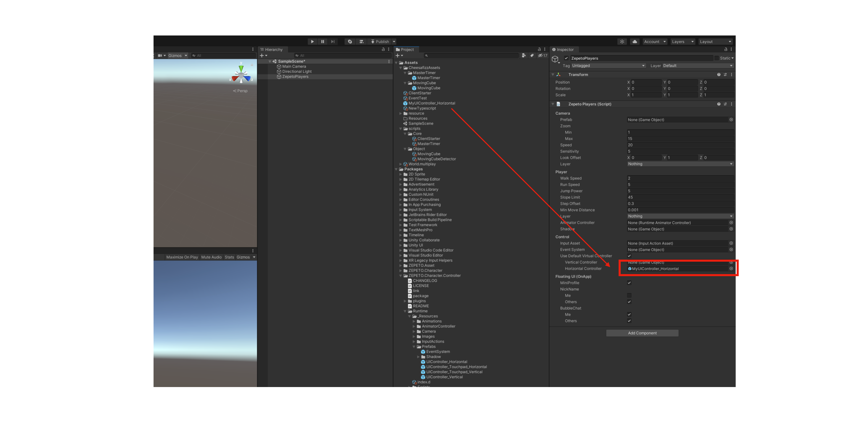Collapse the ZEPETO.Character.Controller folder
868x424 pixels.
[x=401, y=276]
